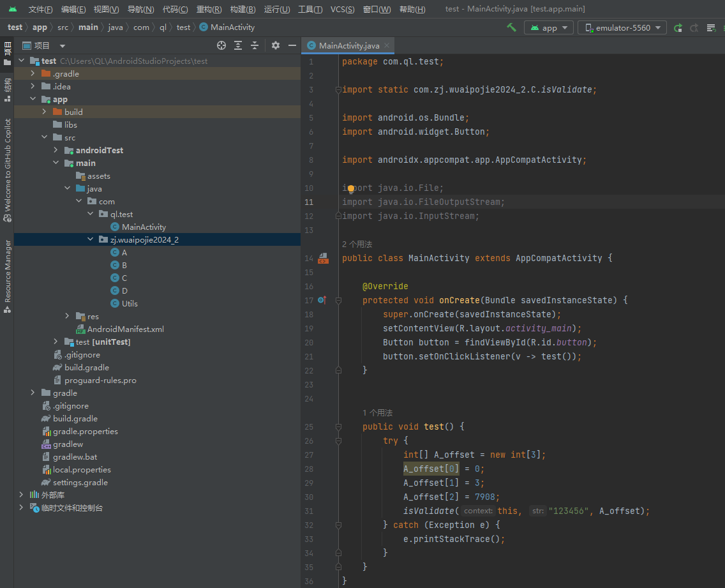This screenshot has height=588, width=725.
Task: Expand the .idea folder
Action: tap(33, 86)
